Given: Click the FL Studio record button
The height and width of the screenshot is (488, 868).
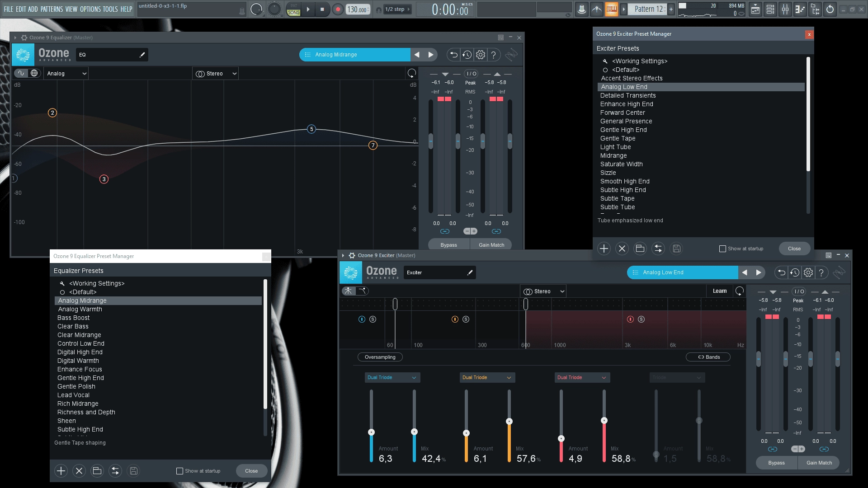Looking at the screenshot, I should click(337, 9).
